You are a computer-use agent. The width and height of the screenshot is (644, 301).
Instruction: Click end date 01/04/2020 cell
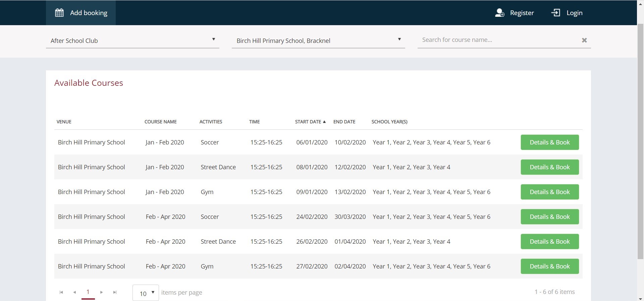[350, 241]
